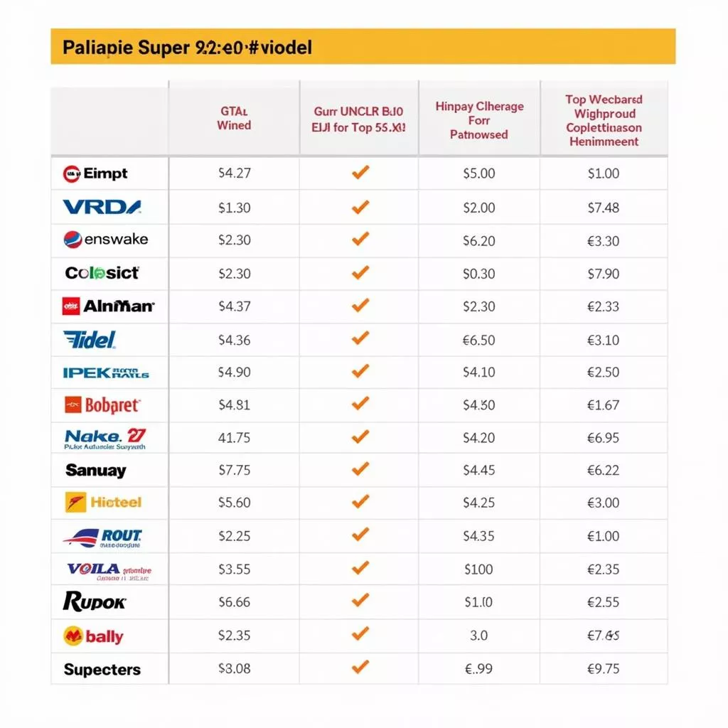Click the bally round logo icon
The image size is (728, 728).
[73, 636]
